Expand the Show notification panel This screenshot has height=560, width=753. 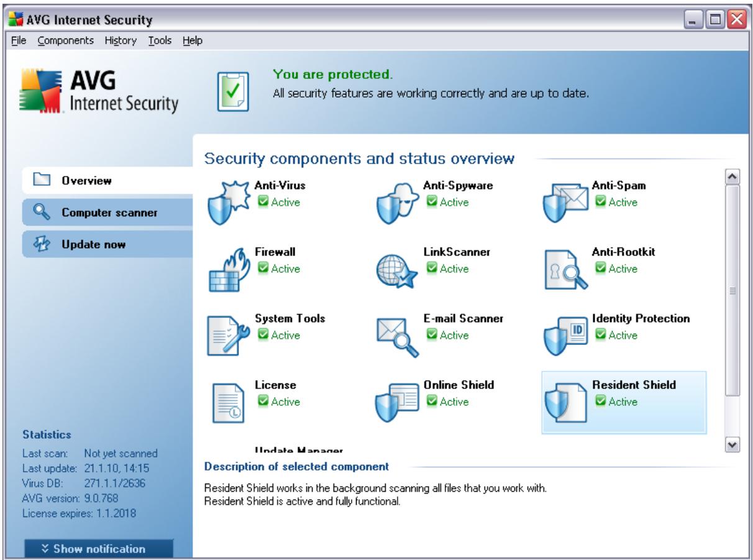[x=98, y=548]
